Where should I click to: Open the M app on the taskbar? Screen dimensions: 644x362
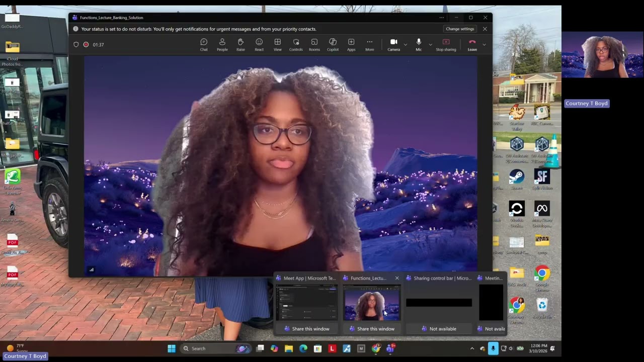361,348
